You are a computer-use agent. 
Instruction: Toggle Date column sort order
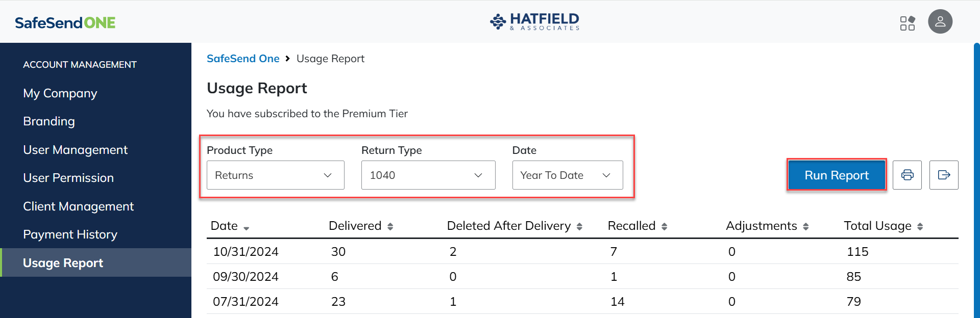pos(246,227)
